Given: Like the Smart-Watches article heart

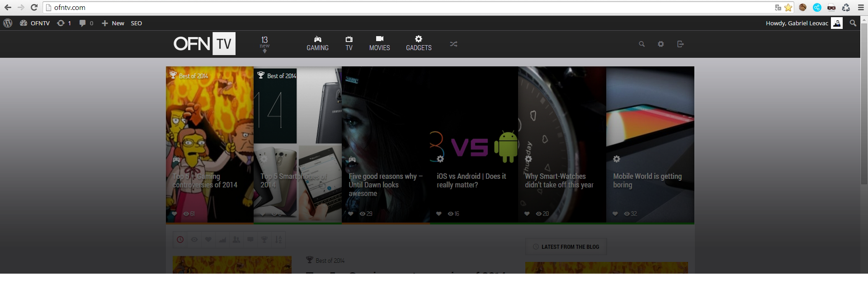Looking at the screenshot, I should 527,214.
